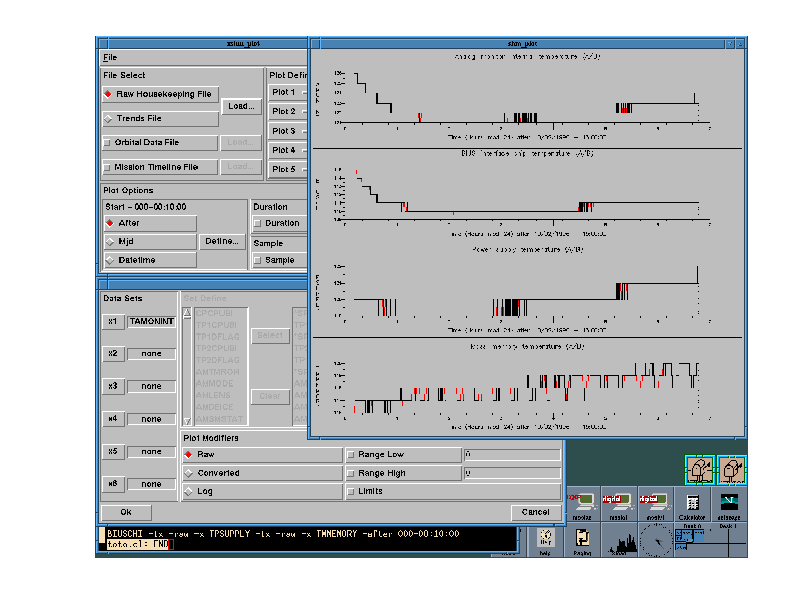The image size is (792, 612).
Task: Click the xload system load graph
Action: [x=619, y=540]
